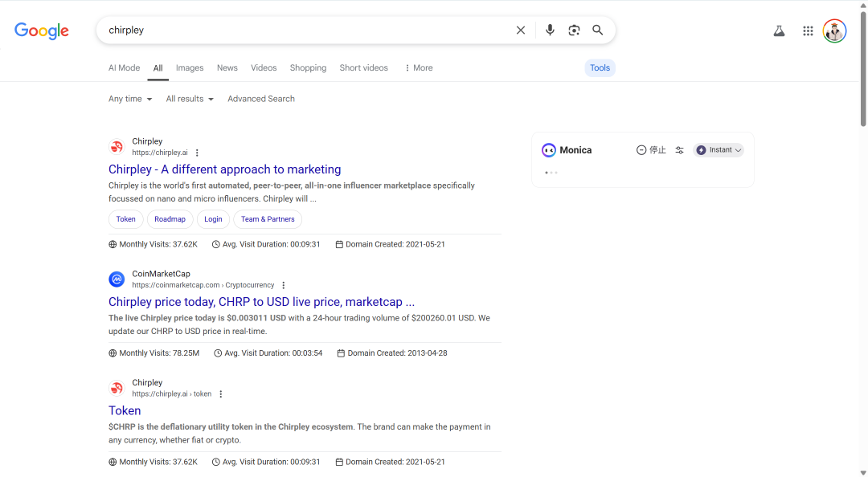Click Avg. Visit Duration: 00:03:54 stat
The width and height of the screenshot is (868, 477).
tap(268, 353)
